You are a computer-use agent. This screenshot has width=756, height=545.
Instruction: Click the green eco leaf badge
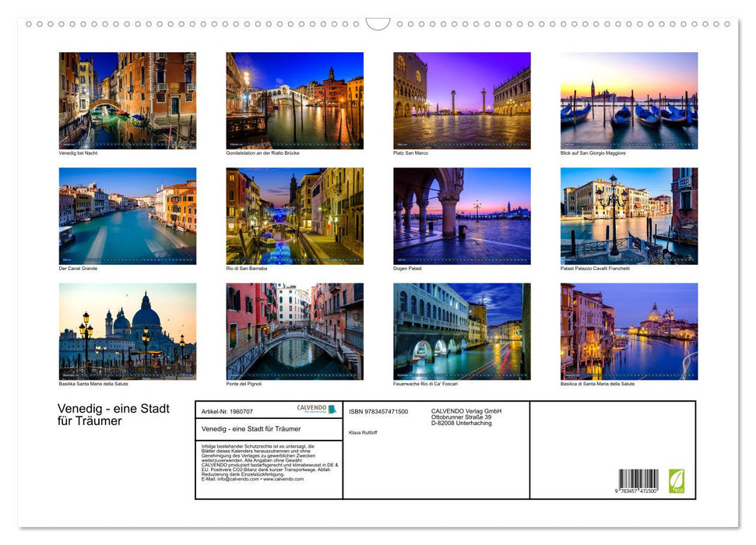[677, 480]
